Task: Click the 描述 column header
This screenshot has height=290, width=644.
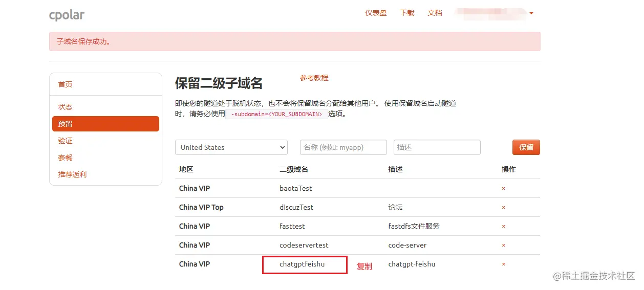Action: tap(396, 169)
